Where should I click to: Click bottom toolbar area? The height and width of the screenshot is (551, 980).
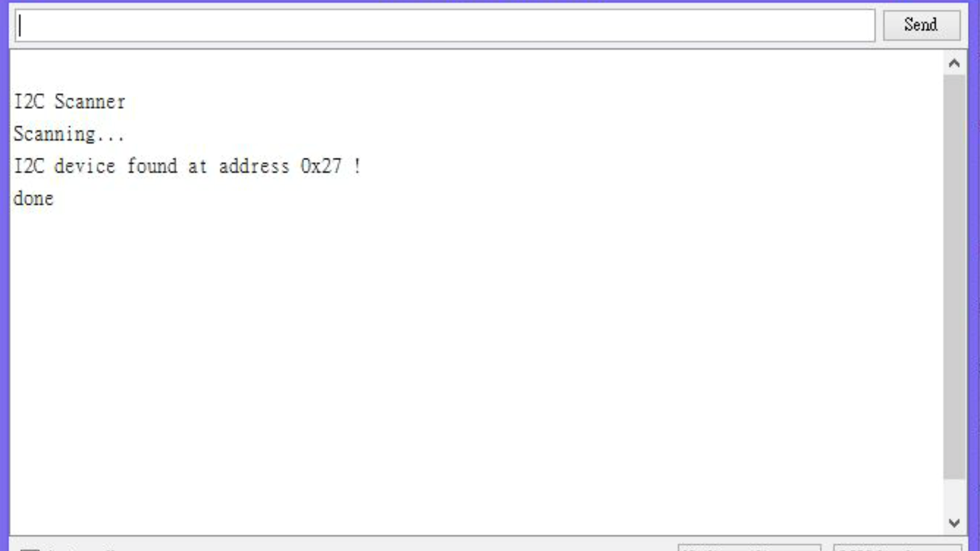coord(490,545)
